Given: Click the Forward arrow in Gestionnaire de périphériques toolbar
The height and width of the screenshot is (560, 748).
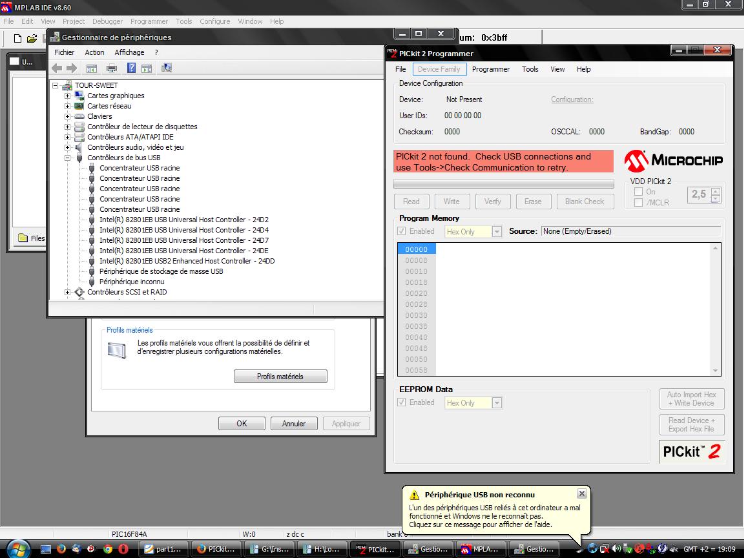Looking at the screenshot, I should [72, 68].
